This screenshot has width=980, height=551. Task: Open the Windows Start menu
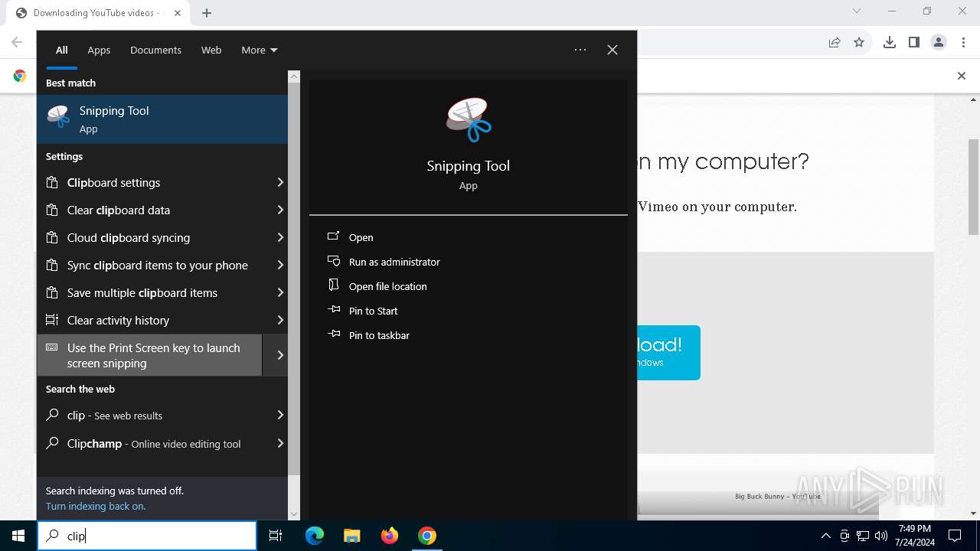coord(18,536)
